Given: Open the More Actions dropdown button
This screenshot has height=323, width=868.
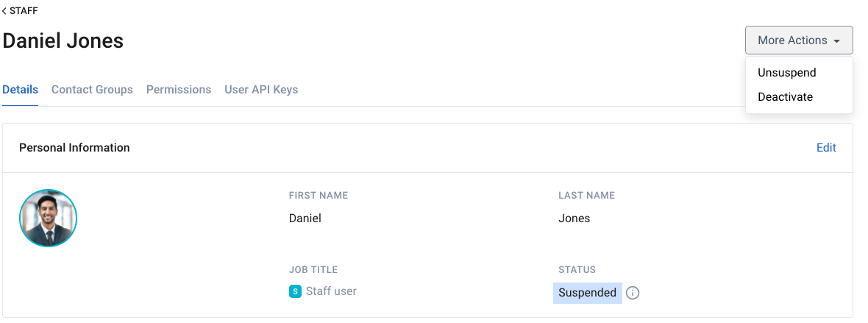Looking at the screenshot, I should (x=799, y=40).
